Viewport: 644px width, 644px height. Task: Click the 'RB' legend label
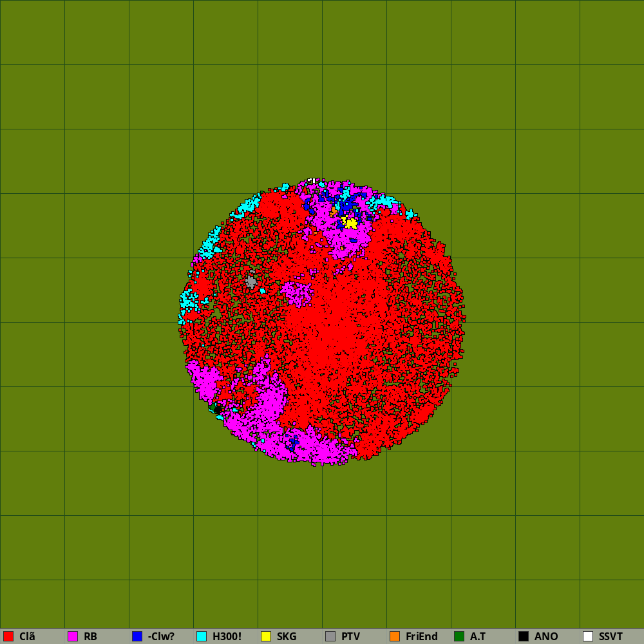(x=90, y=636)
